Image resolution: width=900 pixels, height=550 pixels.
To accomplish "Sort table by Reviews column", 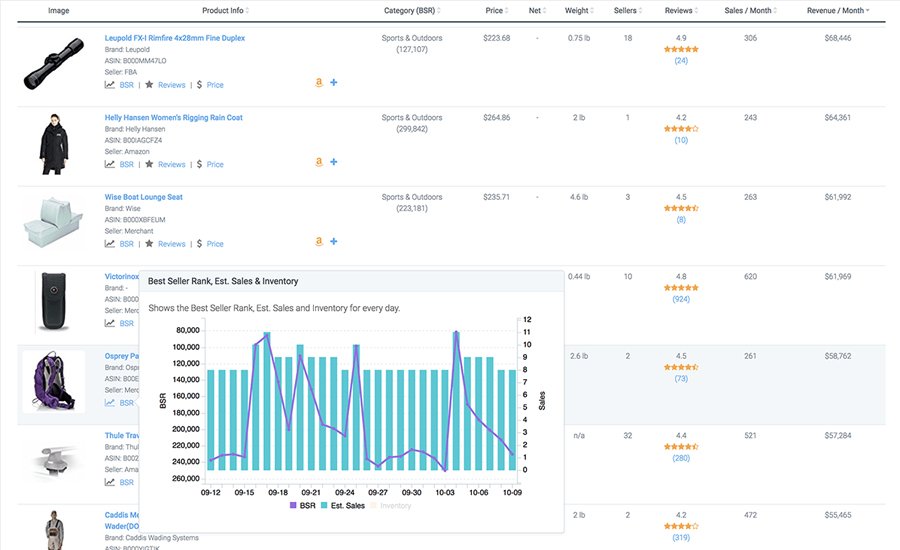I will (x=681, y=10).
